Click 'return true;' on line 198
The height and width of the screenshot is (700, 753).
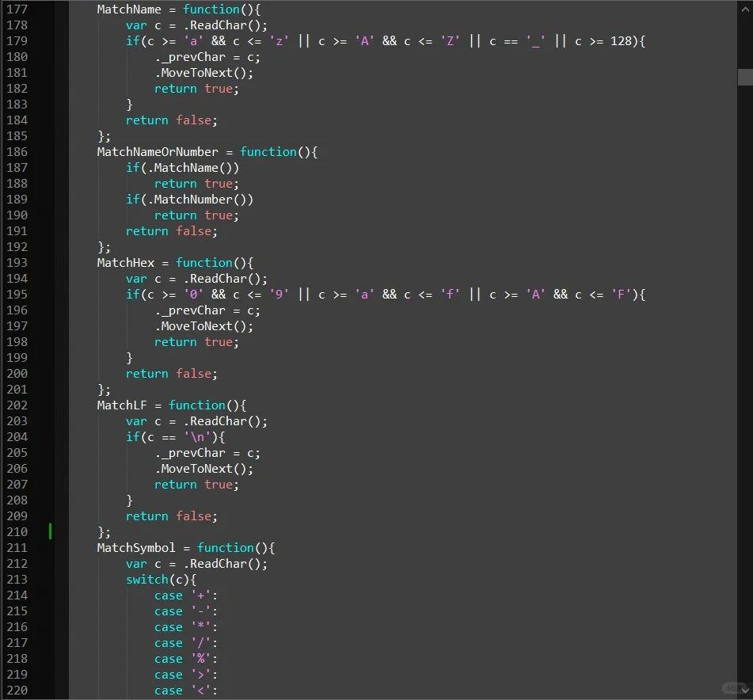click(x=196, y=342)
